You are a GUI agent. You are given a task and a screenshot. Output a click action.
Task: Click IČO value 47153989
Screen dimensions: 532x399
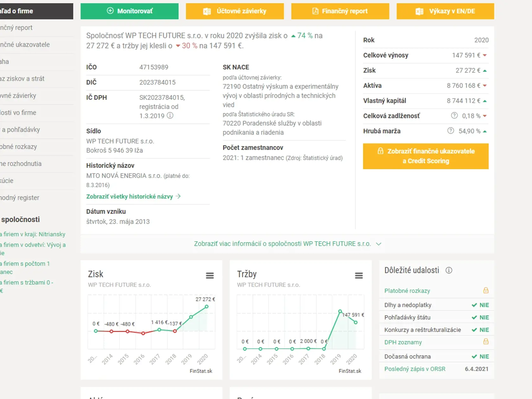click(154, 67)
